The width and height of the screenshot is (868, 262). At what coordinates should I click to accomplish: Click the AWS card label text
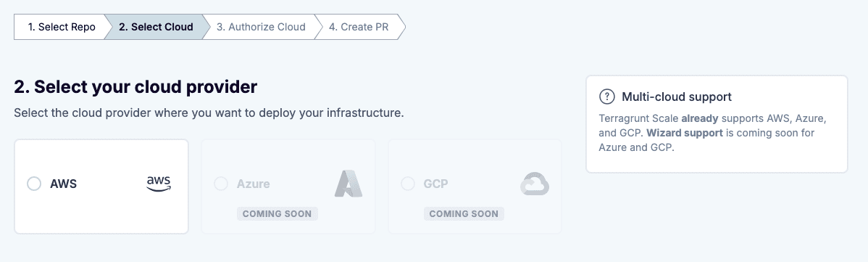(63, 184)
